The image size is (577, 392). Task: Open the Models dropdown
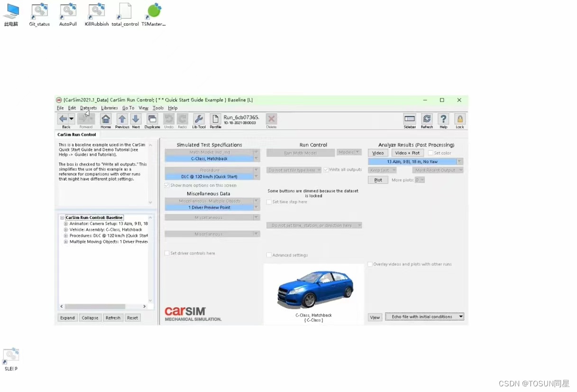click(x=349, y=153)
